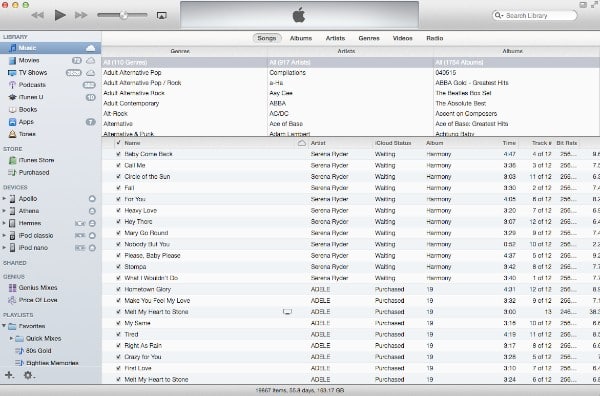Click the cloud icon beside Movies
This screenshot has height=396, width=600.
90,60
